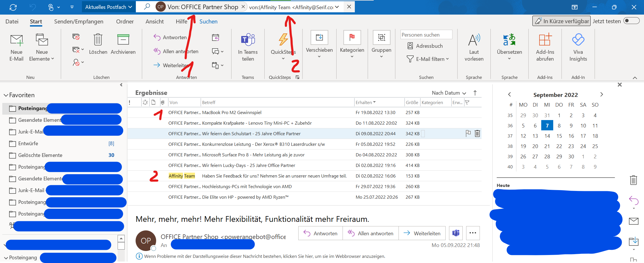Click Antworten in the ribbon
Image resolution: width=644 pixels, height=263 pixels.
pyautogui.click(x=170, y=37)
